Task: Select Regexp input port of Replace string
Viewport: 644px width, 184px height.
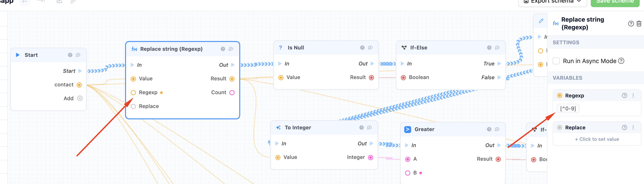Action: [x=133, y=93]
